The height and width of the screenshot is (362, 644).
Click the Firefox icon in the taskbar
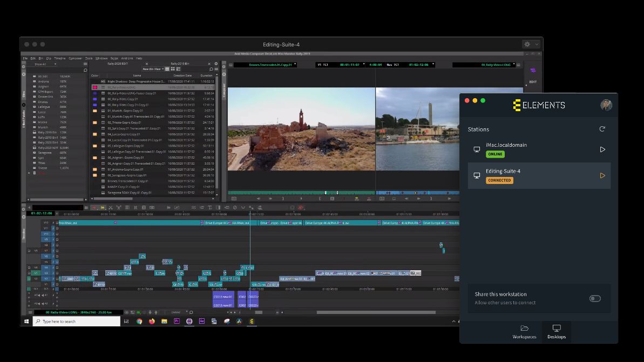point(153,321)
